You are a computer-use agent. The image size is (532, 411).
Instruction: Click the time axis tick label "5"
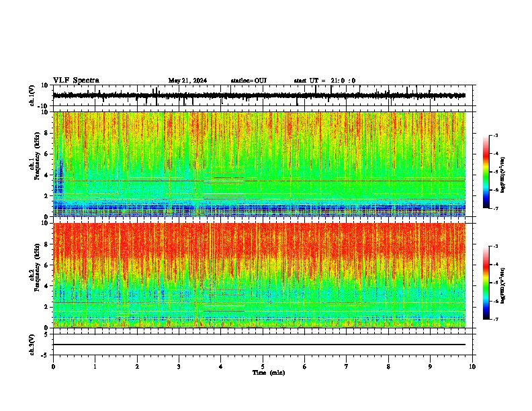pyautogui.click(x=263, y=367)
